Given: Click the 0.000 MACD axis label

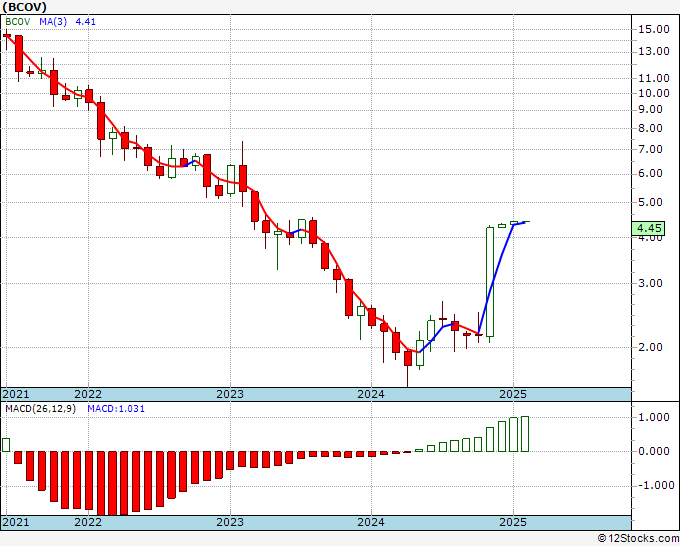Looking at the screenshot, I should tap(654, 451).
